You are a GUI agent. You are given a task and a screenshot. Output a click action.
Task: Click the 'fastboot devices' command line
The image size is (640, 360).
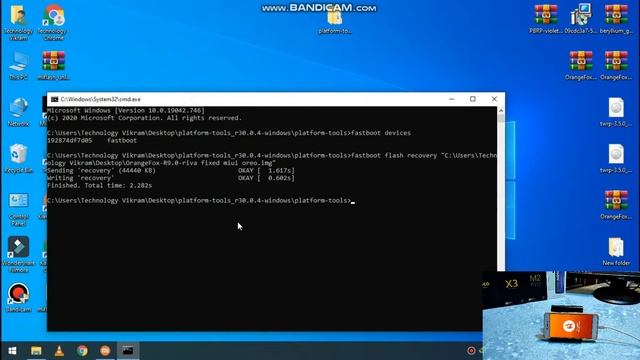click(229, 133)
